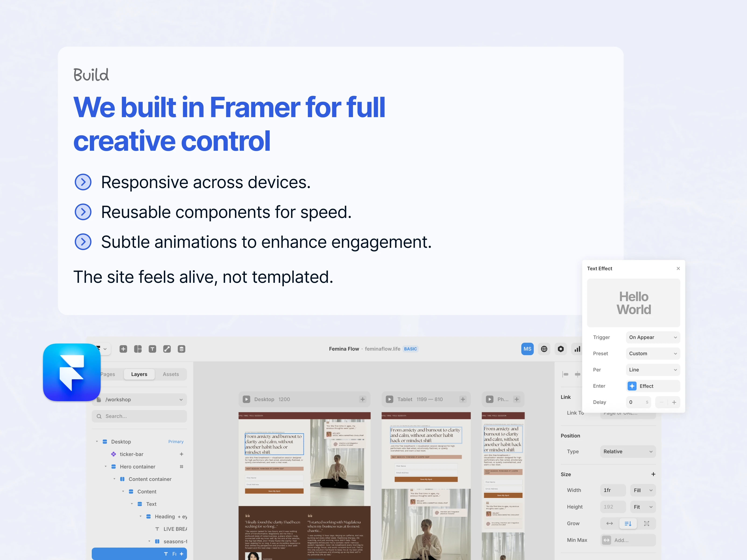Open site settings hexagon icon

[560, 349]
